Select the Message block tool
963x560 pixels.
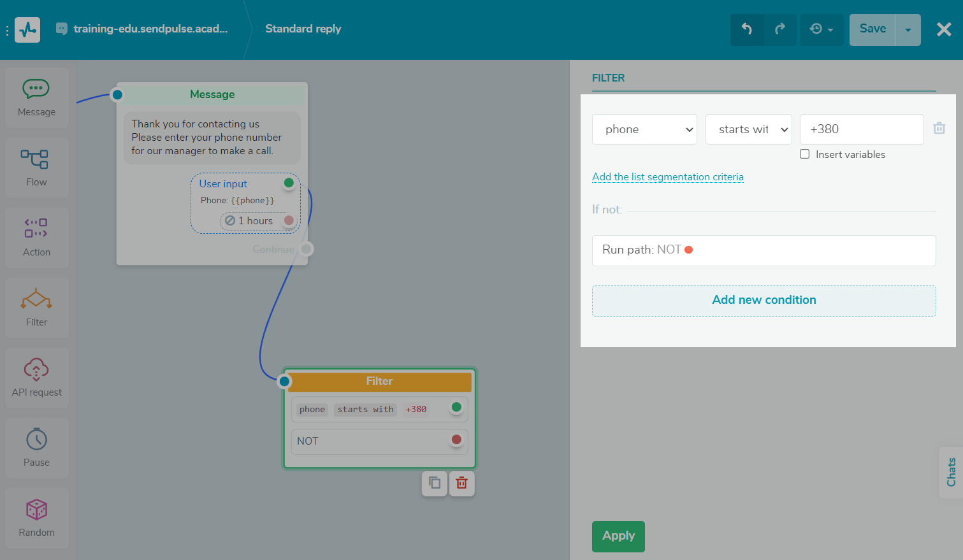point(36,97)
